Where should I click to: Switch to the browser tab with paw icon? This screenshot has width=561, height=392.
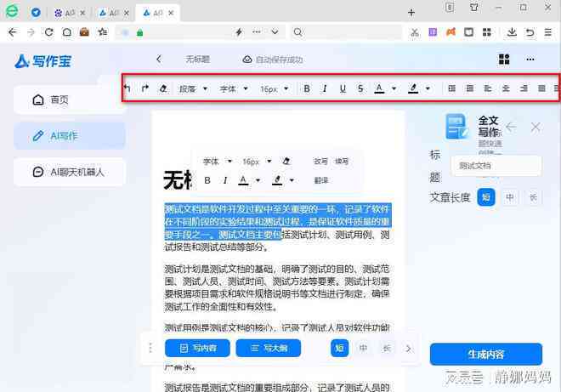70,14
